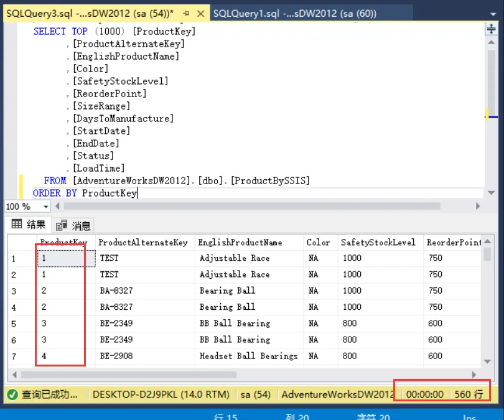Pin the SQLQuery3.sql tab

[186, 14]
